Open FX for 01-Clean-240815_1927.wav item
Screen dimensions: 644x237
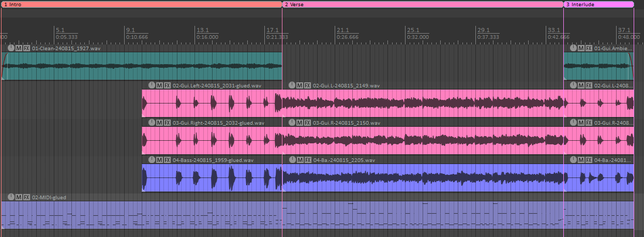pos(26,48)
